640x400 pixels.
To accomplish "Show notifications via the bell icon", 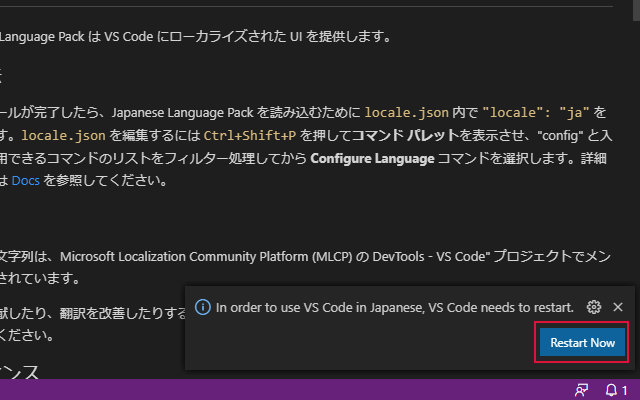I will (x=616, y=390).
